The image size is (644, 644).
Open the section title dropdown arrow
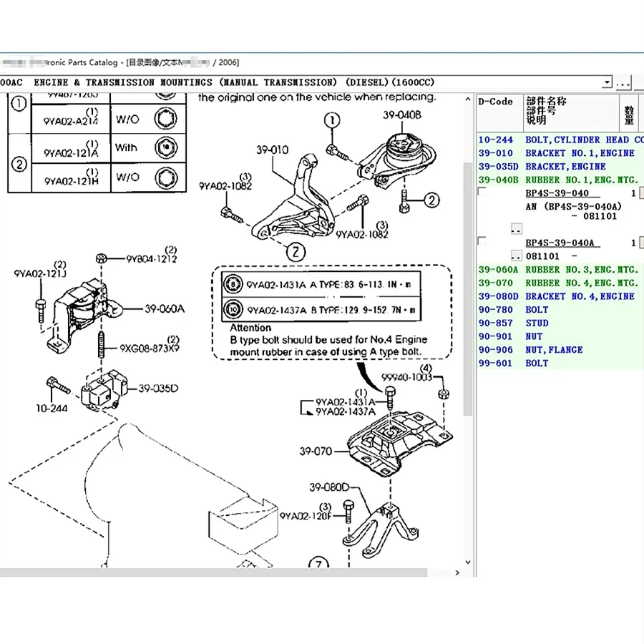pyautogui.click(x=607, y=82)
